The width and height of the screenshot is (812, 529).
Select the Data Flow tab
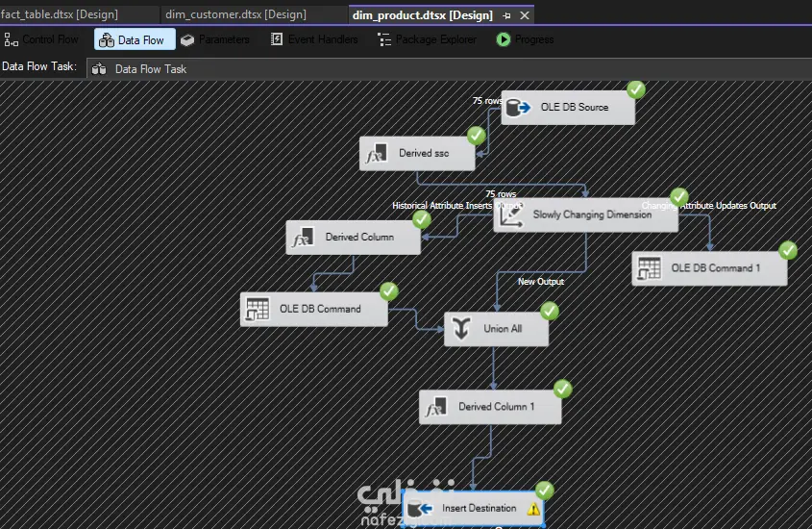pyautogui.click(x=135, y=39)
